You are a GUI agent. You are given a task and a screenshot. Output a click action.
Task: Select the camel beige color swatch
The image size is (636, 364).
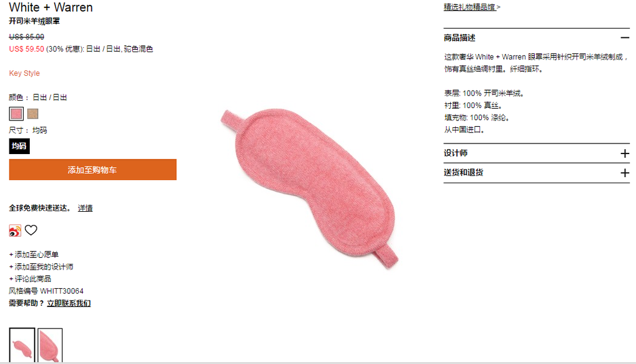point(33,114)
